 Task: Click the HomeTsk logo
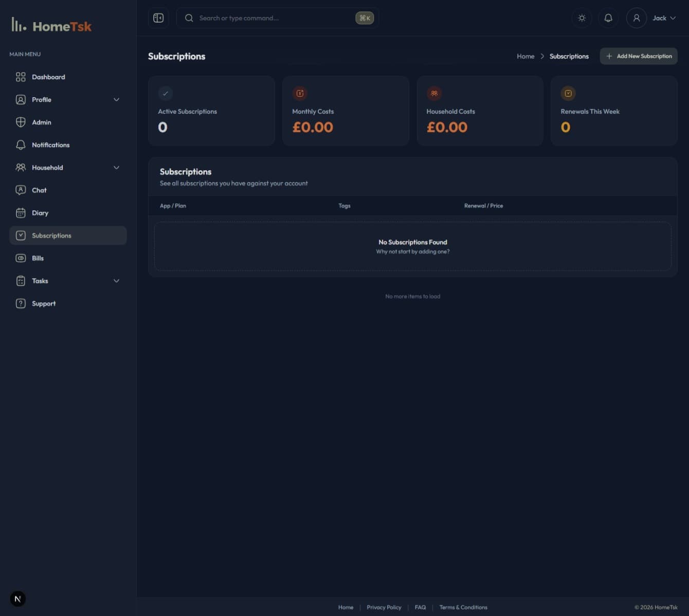[x=51, y=26]
